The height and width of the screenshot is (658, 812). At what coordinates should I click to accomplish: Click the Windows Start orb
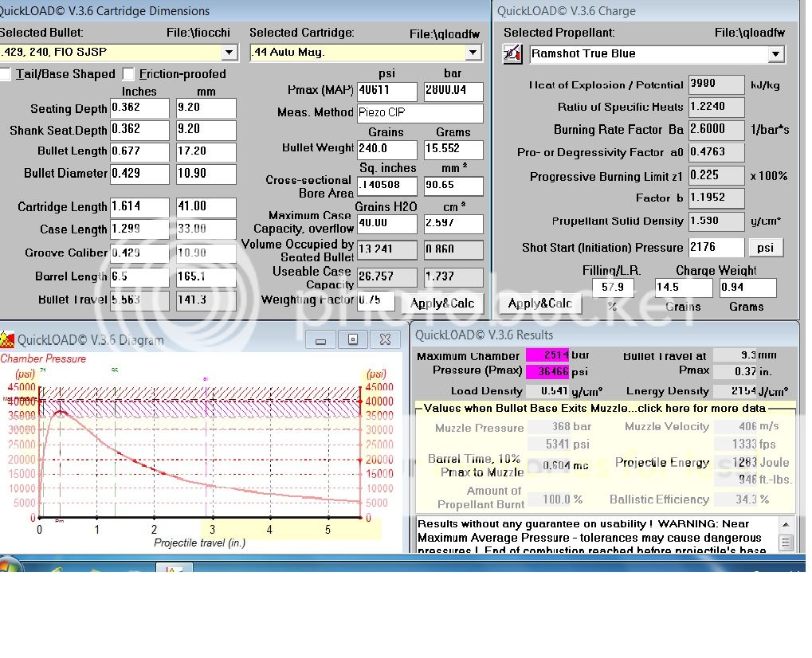[8, 568]
